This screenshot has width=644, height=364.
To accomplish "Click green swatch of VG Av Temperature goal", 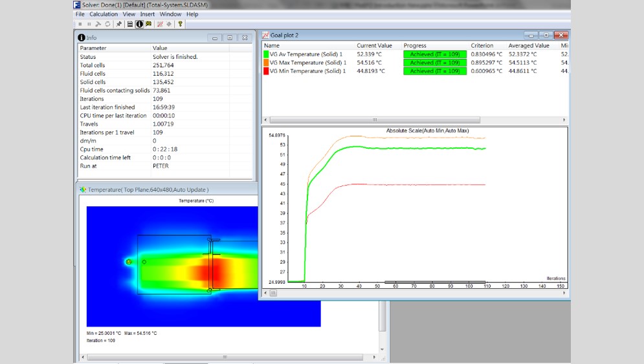I will (266, 54).
